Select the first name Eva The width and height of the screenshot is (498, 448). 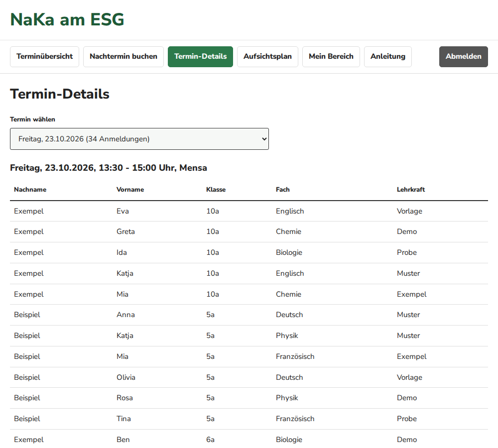tap(123, 211)
